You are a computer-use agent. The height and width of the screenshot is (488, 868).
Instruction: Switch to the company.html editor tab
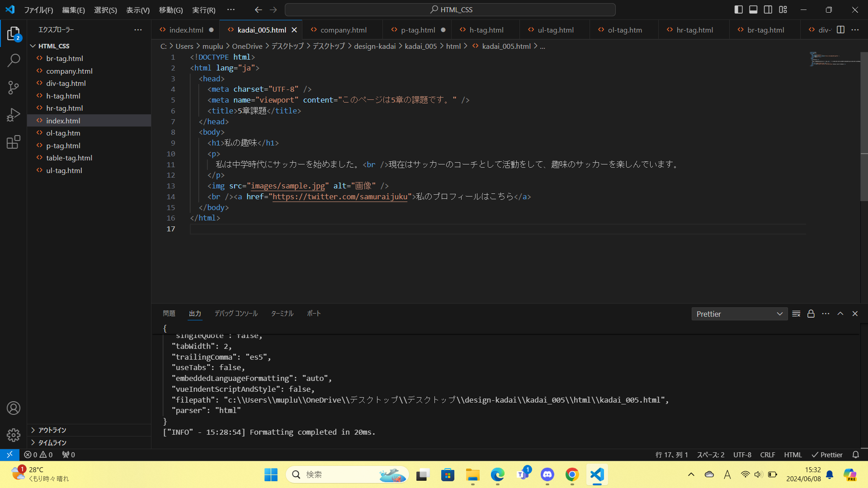tap(343, 30)
